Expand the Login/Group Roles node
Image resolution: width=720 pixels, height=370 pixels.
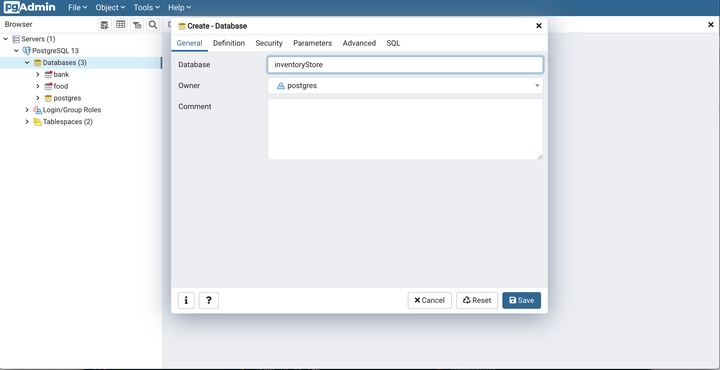27,110
